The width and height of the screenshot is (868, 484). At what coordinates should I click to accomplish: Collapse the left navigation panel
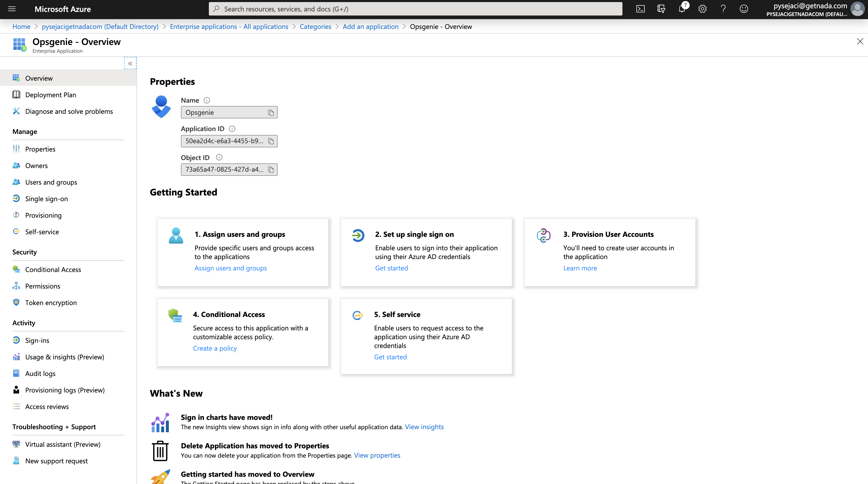(130, 63)
